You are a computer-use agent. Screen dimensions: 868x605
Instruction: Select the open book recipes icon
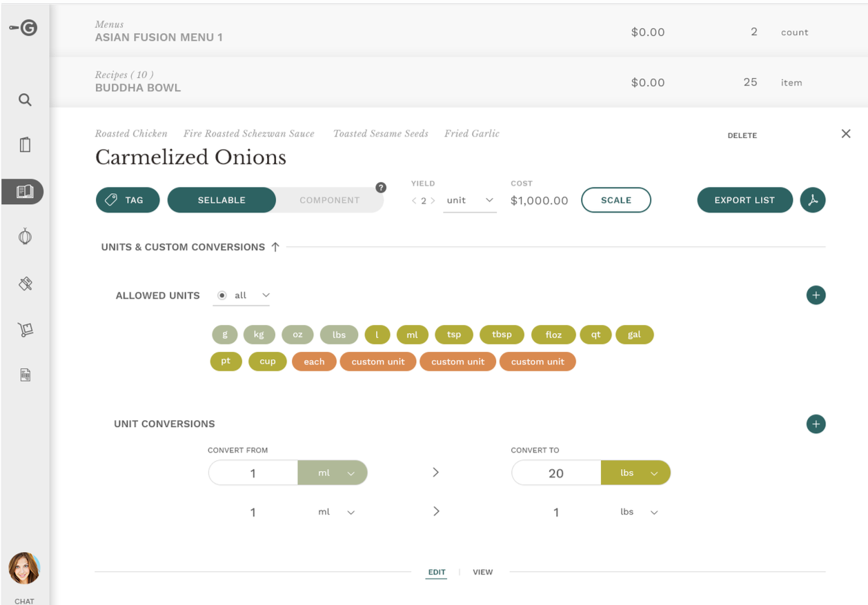(23, 191)
